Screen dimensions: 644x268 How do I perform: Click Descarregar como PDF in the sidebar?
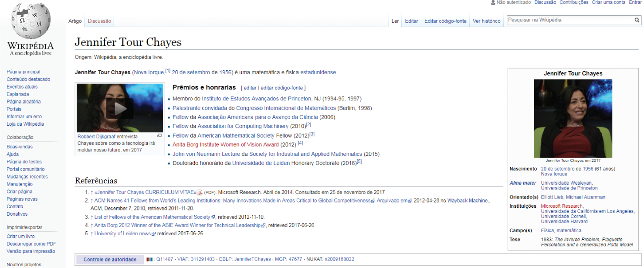[x=31, y=244]
